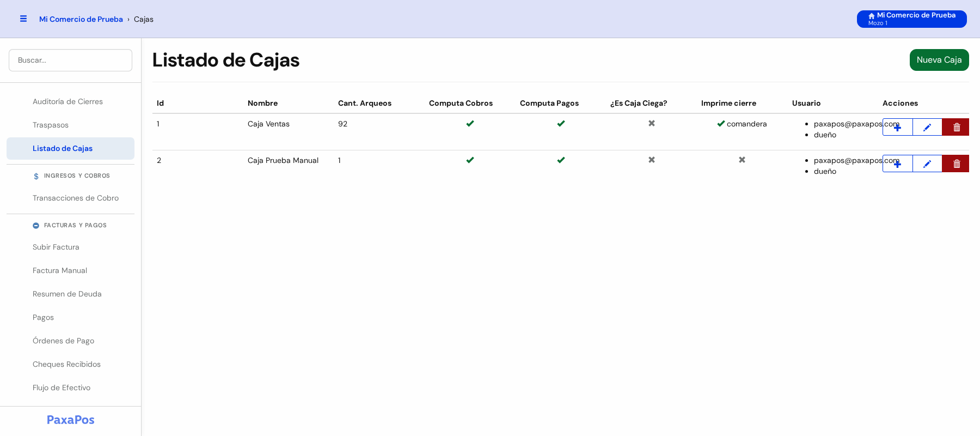Click Computa Pagos checkmark for Caja Ventas
The width and height of the screenshot is (980, 436).
coord(561,124)
